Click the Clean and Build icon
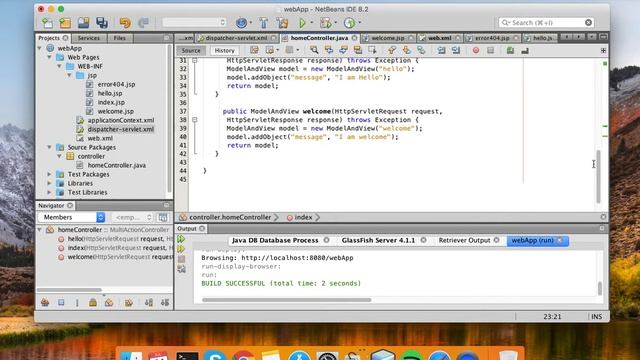 point(282,22)
